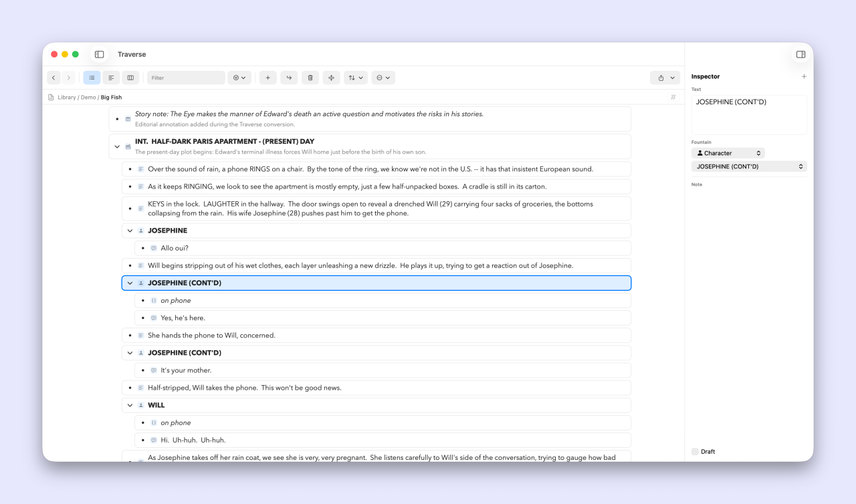This screenshot has height=504, width=856.
Task: Open the up-down arrows sort dropdown
Action: [356, 78]
